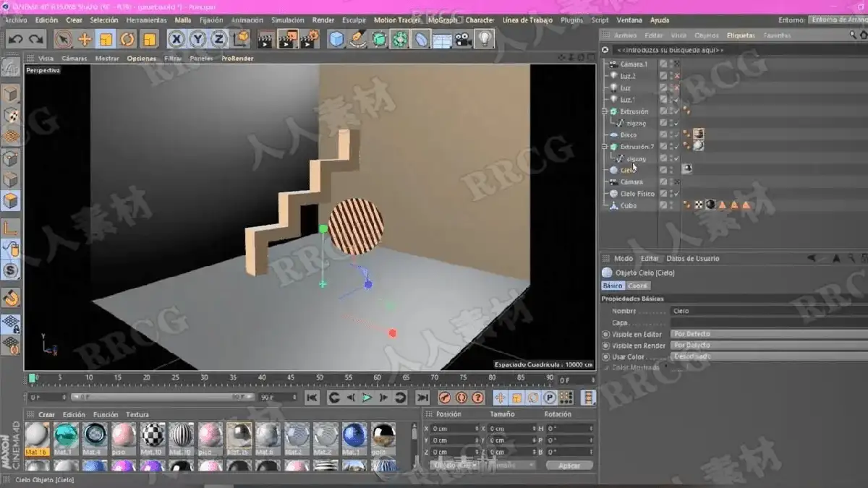The width and height of the screenshot is (868, 488).
Task: Select the live selection arrow tool
Action: point(63,39)
